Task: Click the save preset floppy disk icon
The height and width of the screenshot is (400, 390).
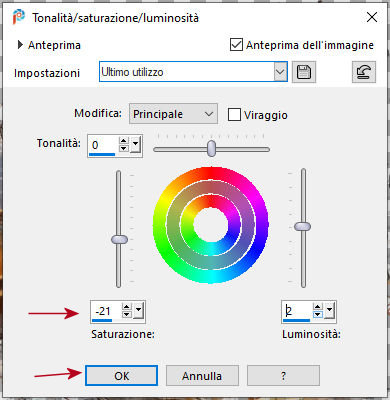Action: (304, 72)
